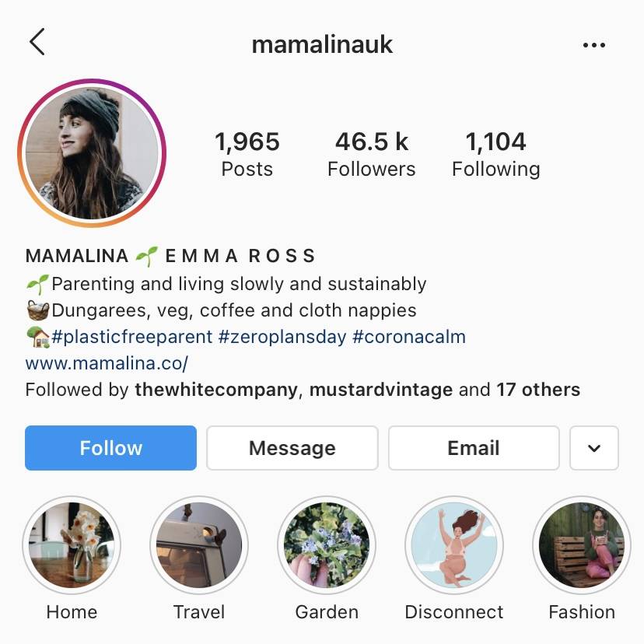Open the Disconnect story highlight

(x=454, y=545)
